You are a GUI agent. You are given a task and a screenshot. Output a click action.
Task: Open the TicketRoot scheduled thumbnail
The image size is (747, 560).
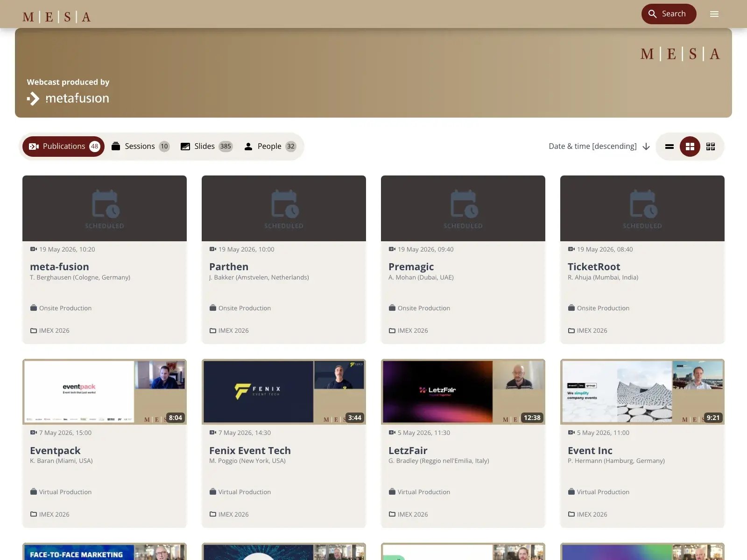point(642,208)
